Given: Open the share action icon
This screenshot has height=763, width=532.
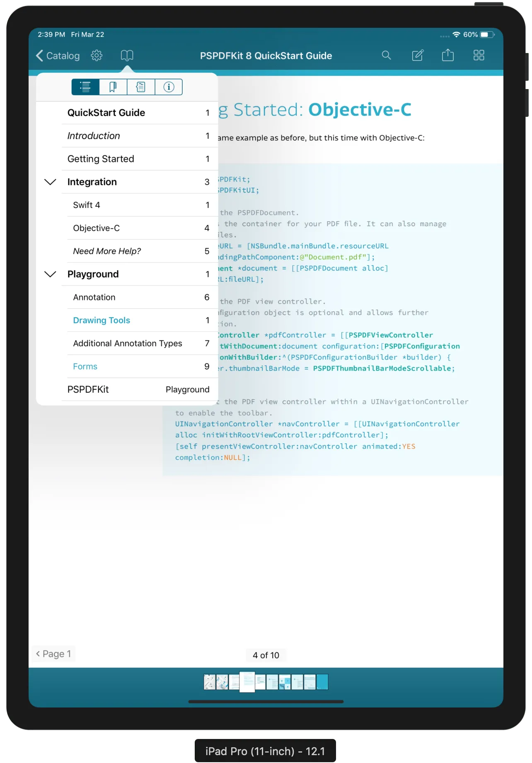Looking at the screenshot, I should 448,55.
